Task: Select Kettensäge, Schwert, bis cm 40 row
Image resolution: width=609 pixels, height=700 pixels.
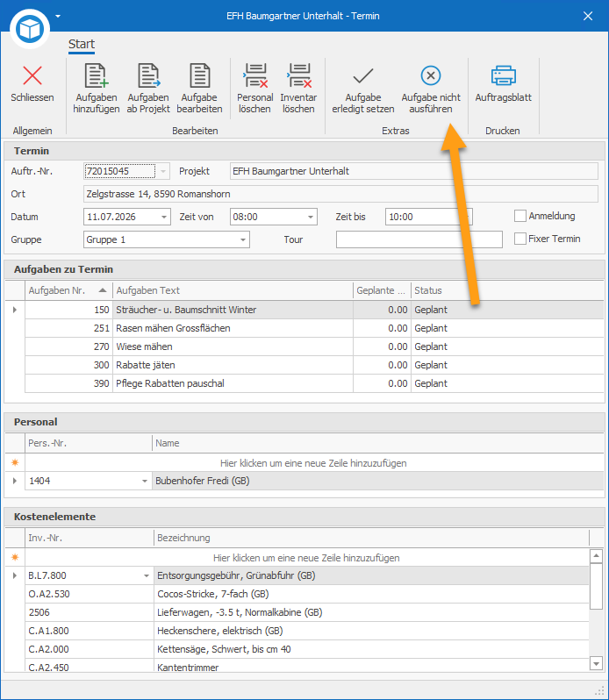Action: click(x=307, y=649)
